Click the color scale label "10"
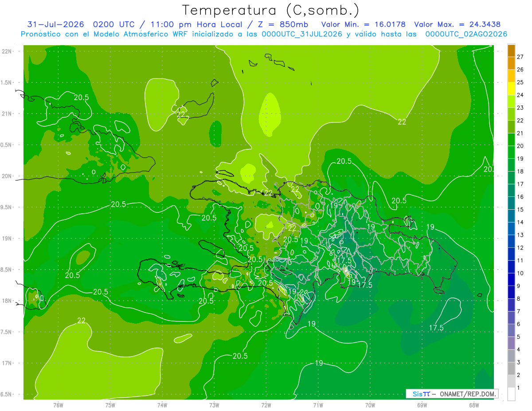Viewport: 532px width, 411px height. [520, 273]
